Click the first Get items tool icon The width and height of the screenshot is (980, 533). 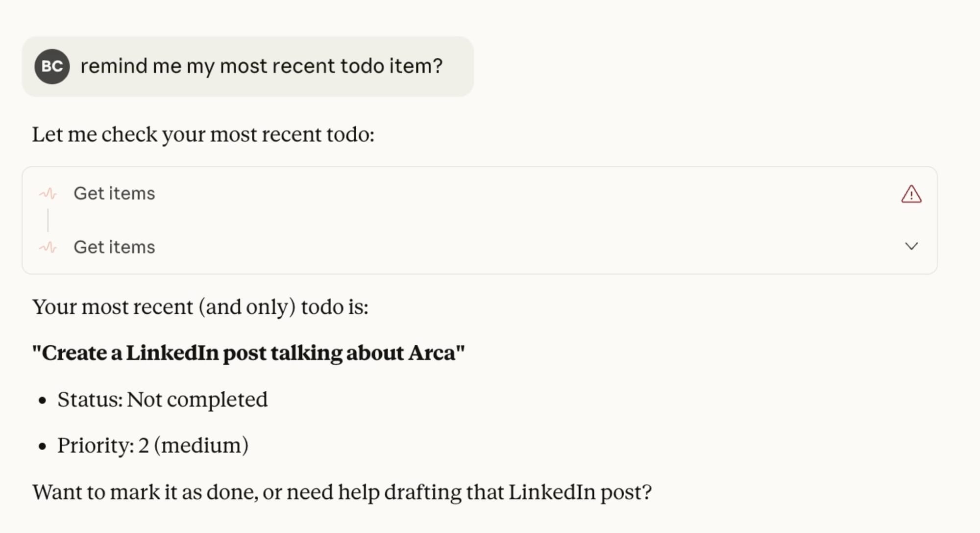[48, 194]
